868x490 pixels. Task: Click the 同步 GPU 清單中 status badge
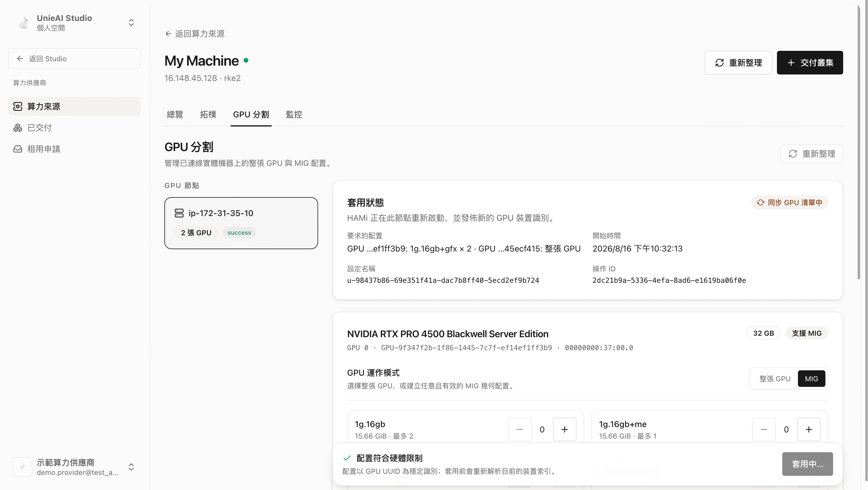[789, 202]
